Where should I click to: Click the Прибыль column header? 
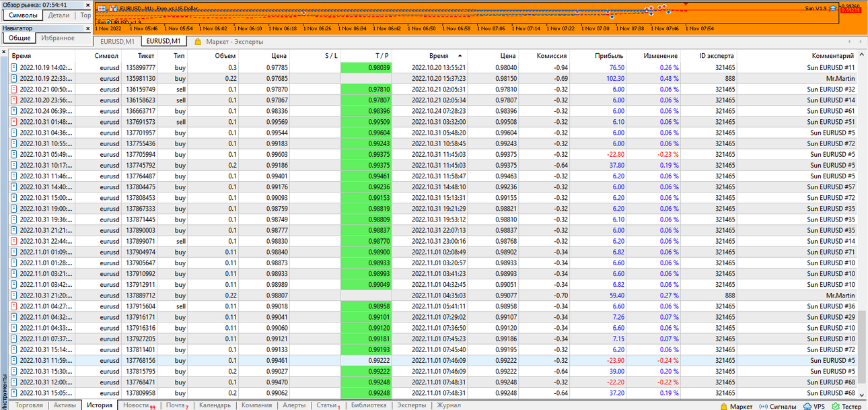pos(610,56)
